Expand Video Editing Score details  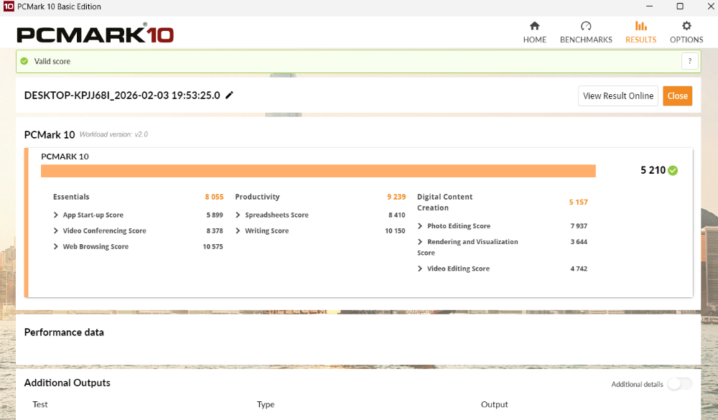coord(420,268)
